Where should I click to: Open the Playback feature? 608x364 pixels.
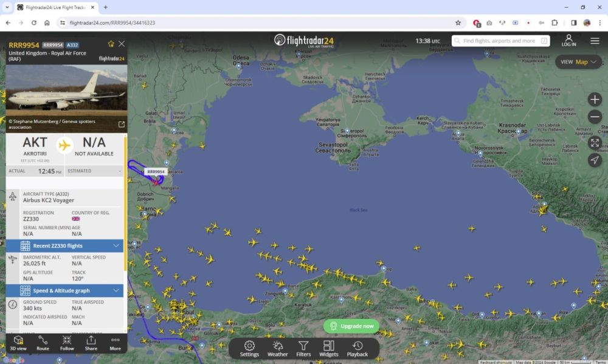tap(357, 348)
